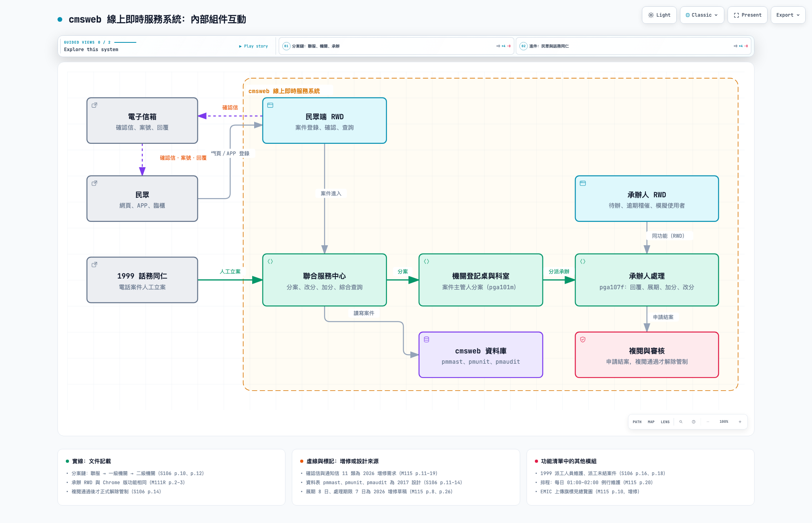
Task: Click the Present button
Action: (x=747, y=15)
